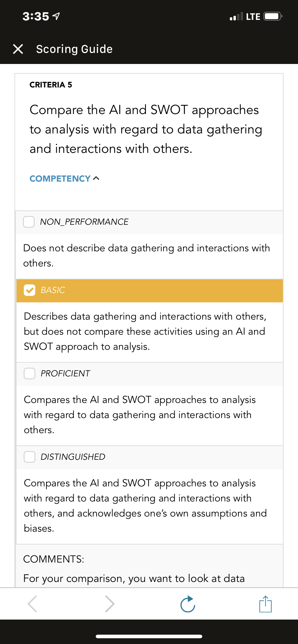298x644 pixels.
Task: Tap the chevron beside COMPETENCY
Action: [x=96, y=178]
